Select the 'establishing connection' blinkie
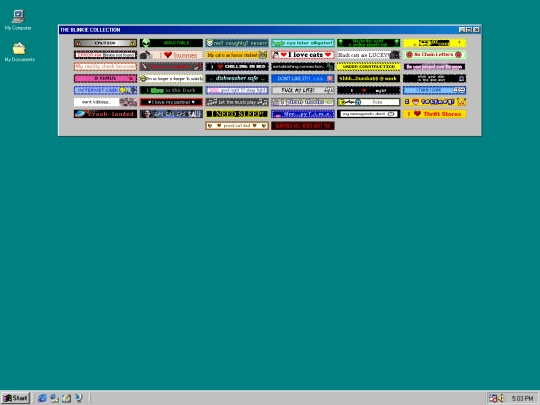540x405 pixels. click(303, 66)
